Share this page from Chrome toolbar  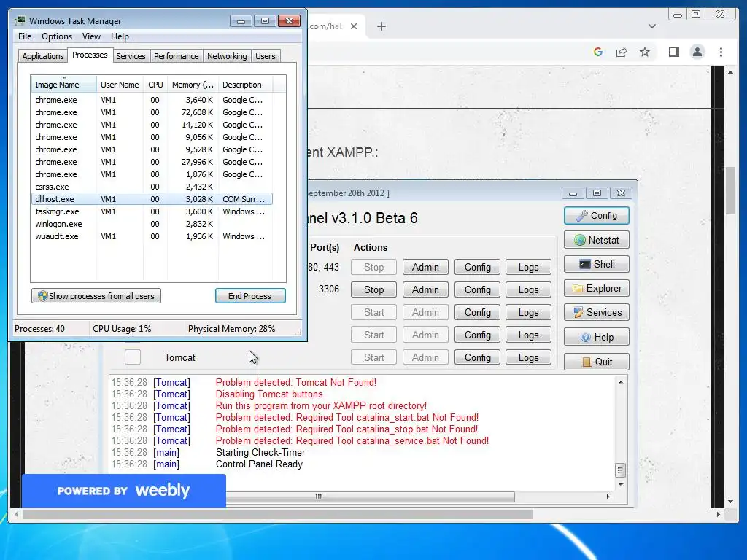click(x=622, y=52)
